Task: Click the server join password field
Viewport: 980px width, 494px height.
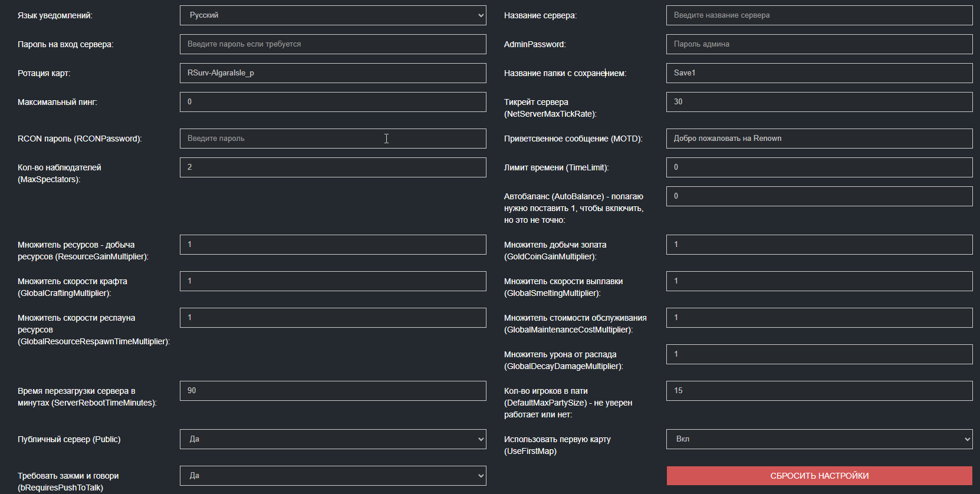Action: click(x=333, y=44)
